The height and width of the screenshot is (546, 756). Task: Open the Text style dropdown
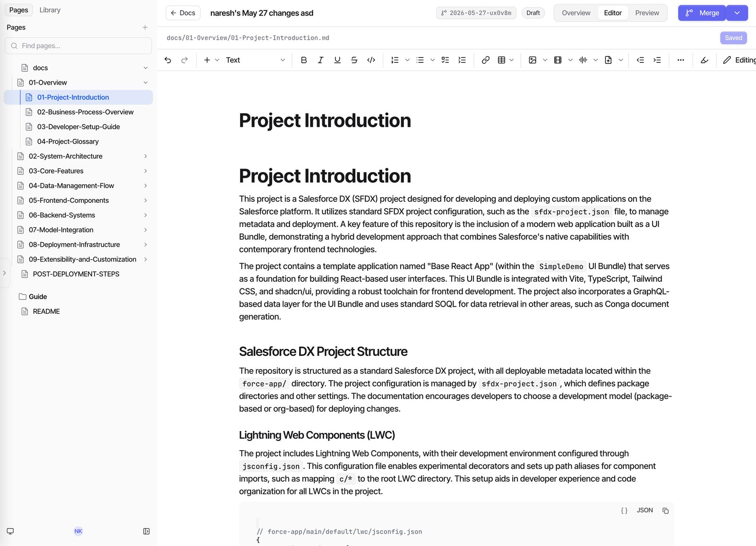[x=255, y=60]
